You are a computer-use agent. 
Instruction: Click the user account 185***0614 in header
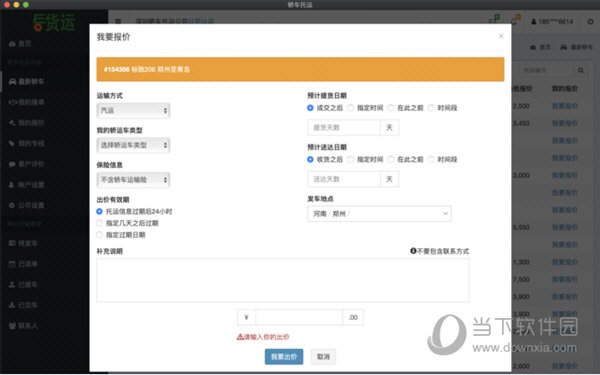tap(552, 21)
